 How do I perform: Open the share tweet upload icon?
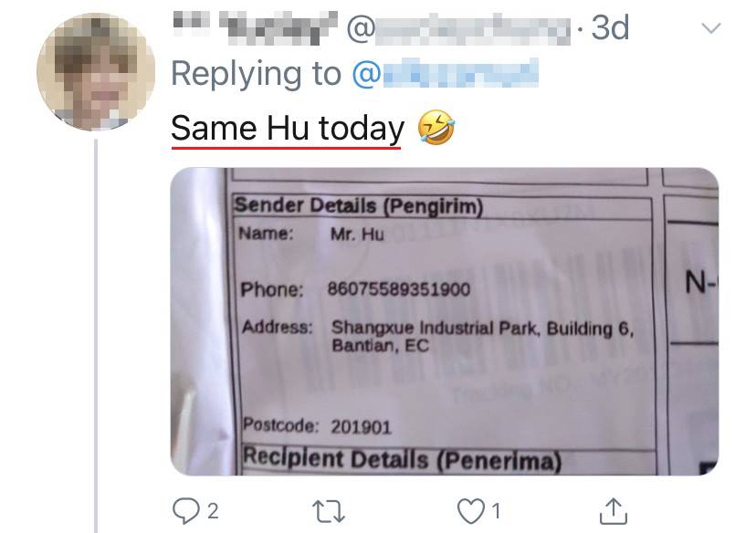pos(614,511)
